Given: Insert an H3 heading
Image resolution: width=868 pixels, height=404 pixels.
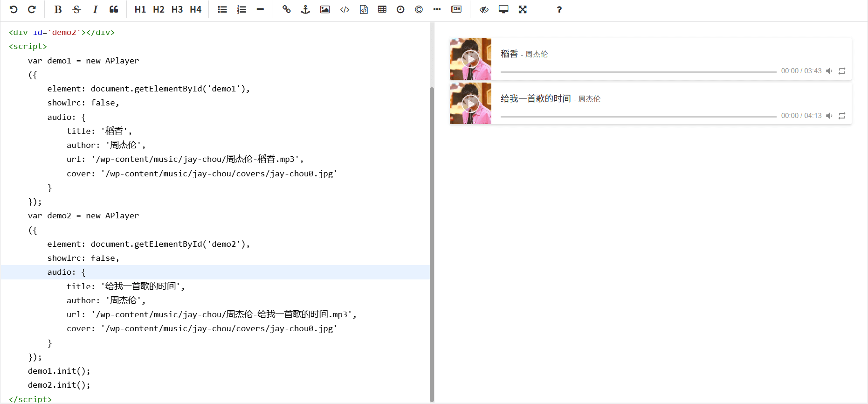Looking at the screenshot, I should click(177, 9).
